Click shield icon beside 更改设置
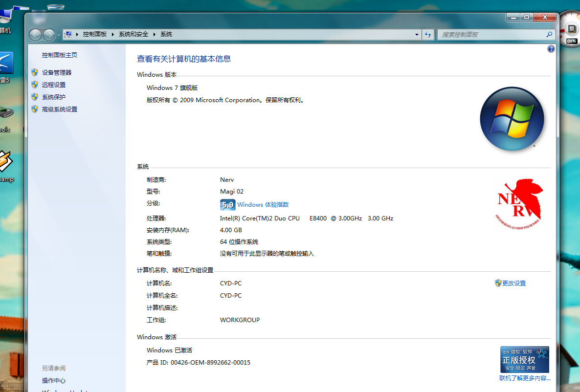Screen dimensions: 580x392 click(x=498, y=283)
